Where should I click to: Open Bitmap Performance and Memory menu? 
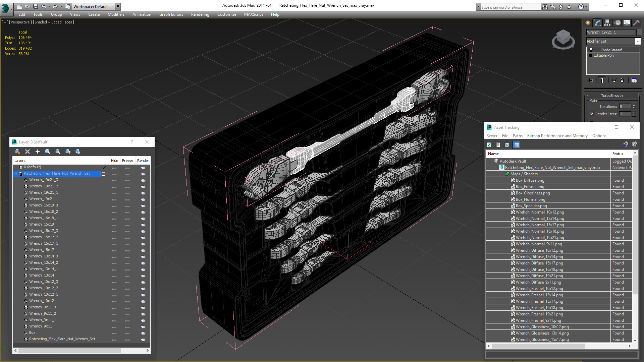point(557,136)
